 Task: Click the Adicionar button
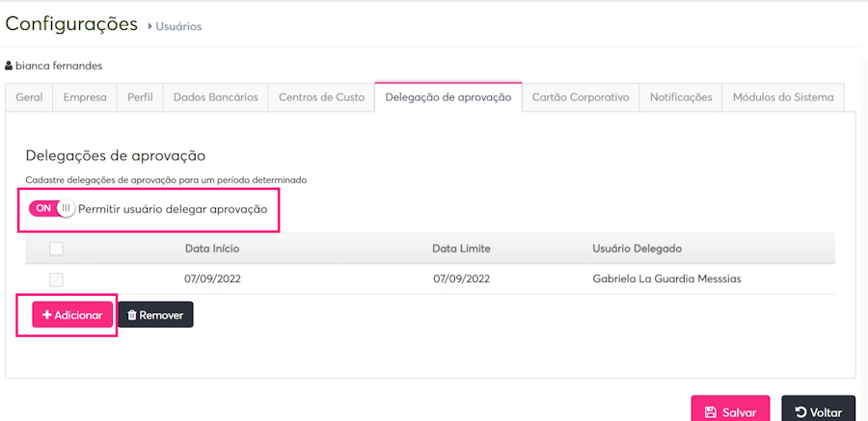click(72, 315)
